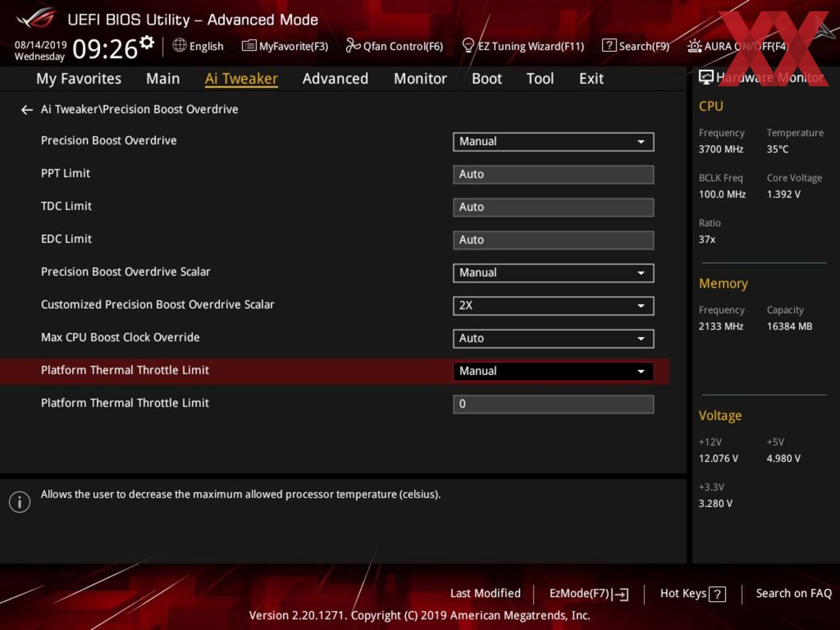Image resolution: width=840 pixels, height=630 pixels.
Task: Click the EzMode exit arrow icon
Action: pos(621,594)
